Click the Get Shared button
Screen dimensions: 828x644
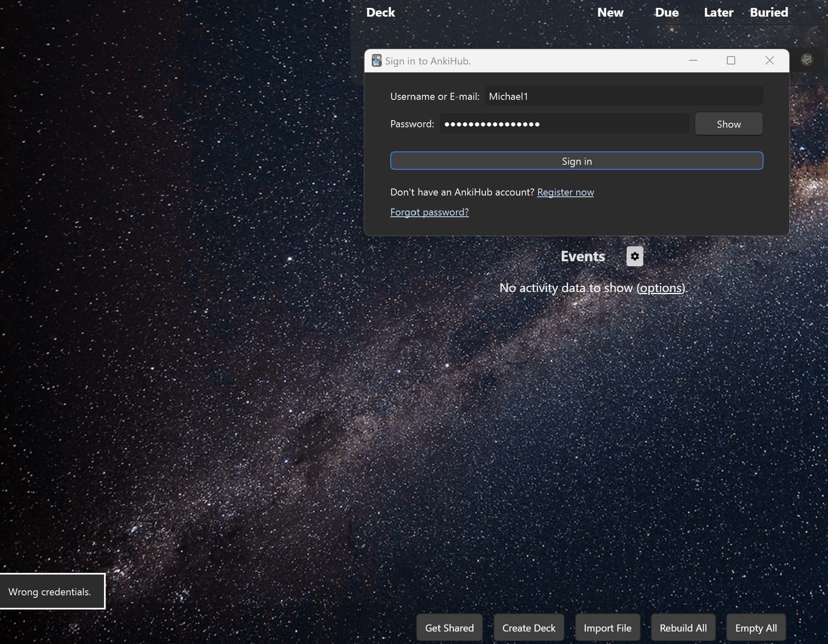pos(449,628)
